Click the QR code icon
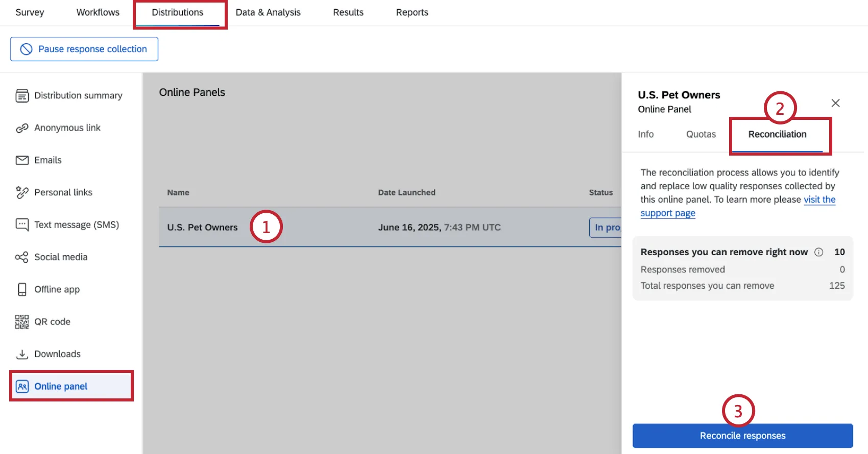868x454 pixels. click(x=22, y=322)
